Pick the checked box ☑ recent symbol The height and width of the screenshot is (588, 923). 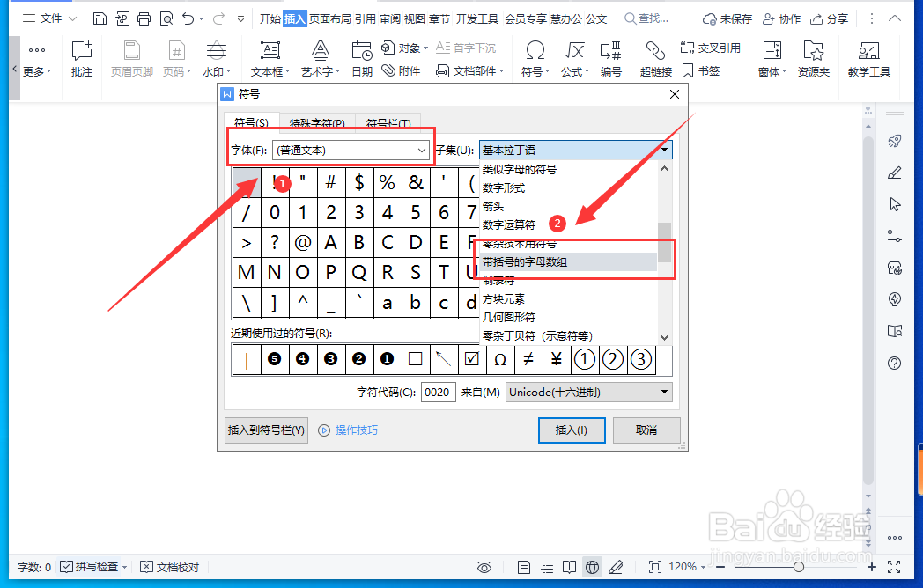[x=472, y=360]
